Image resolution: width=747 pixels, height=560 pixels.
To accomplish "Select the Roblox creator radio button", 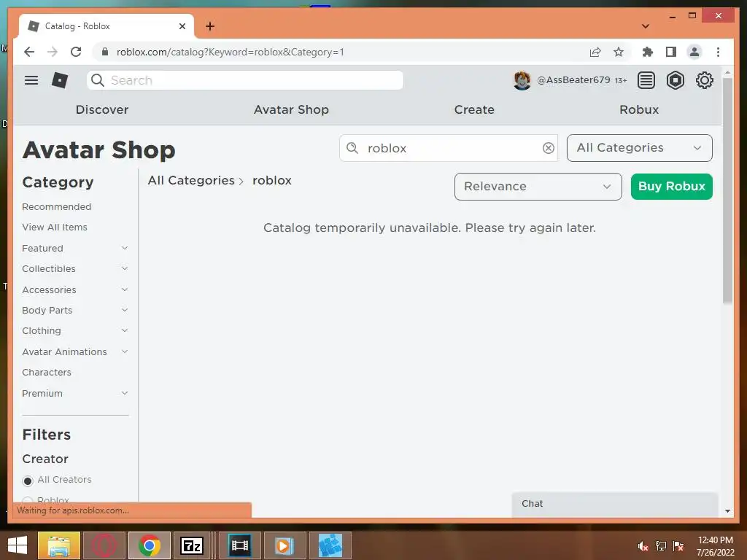I will pos(28,500).
